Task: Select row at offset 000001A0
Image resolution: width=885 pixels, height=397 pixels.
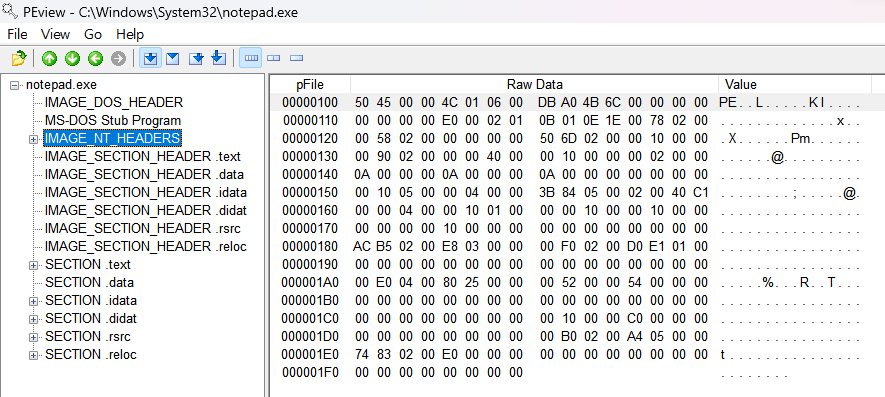Action: tap(577, 283)
